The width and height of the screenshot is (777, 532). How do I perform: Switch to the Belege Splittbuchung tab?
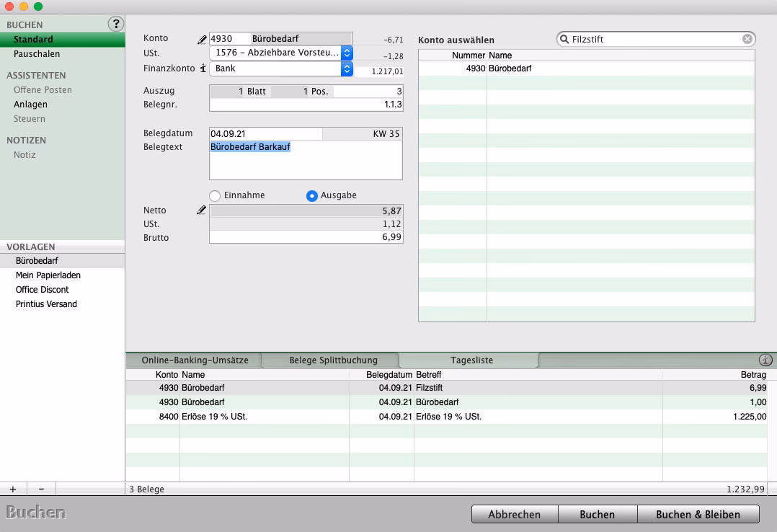pyautogui.click(x=333, y=360)
